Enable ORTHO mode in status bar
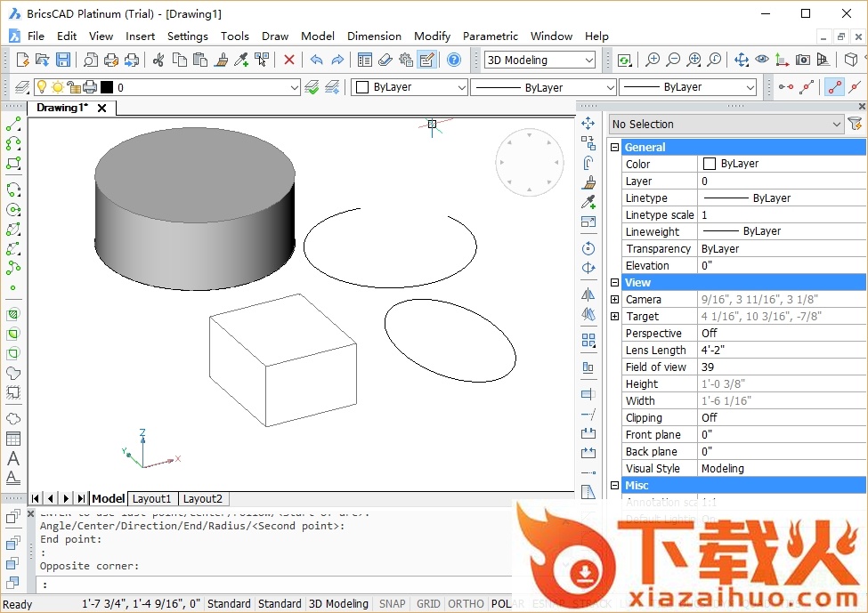This screenshot has height=613, width=868. [466, 603]
